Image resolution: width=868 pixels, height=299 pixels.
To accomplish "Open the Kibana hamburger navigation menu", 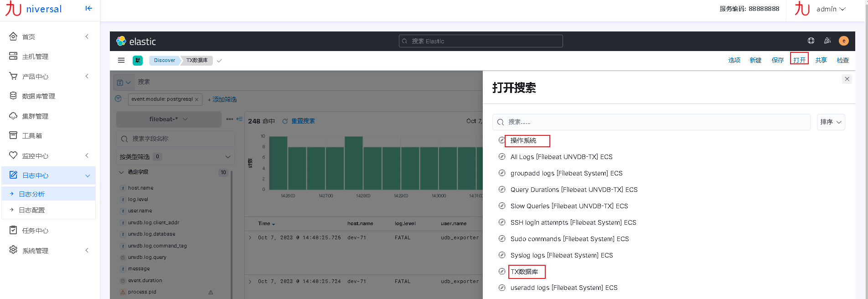I will [x=121, y=60].
